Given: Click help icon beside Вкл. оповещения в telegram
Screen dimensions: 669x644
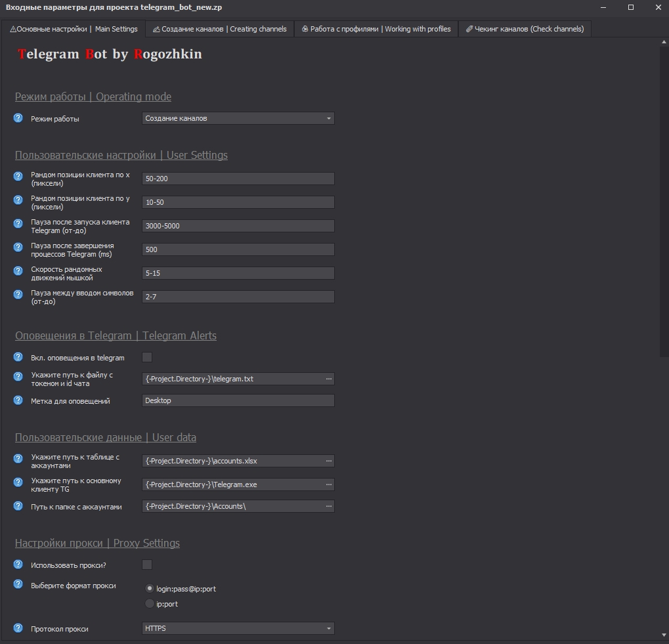Looking at the screenshot, I should (x=18, y=357).
